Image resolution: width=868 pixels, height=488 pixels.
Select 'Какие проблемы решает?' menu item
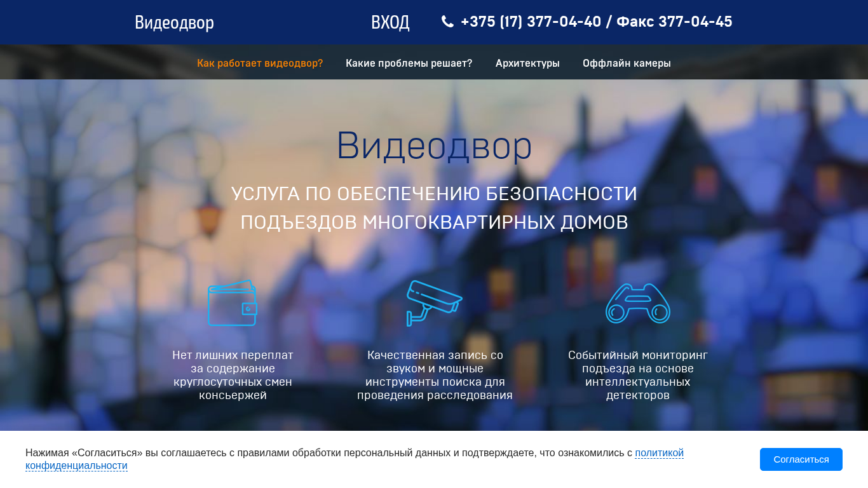(409, 63)
